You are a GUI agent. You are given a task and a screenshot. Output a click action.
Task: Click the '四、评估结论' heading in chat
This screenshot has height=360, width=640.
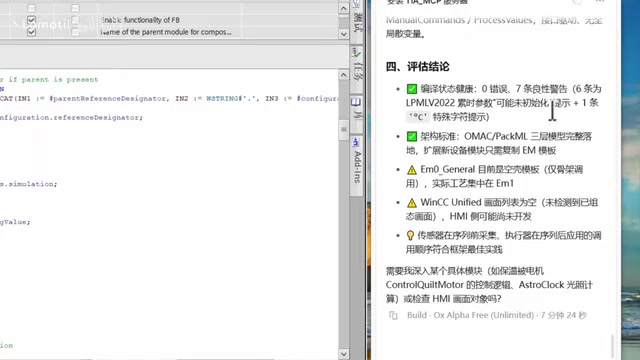[x=418, y=67]
